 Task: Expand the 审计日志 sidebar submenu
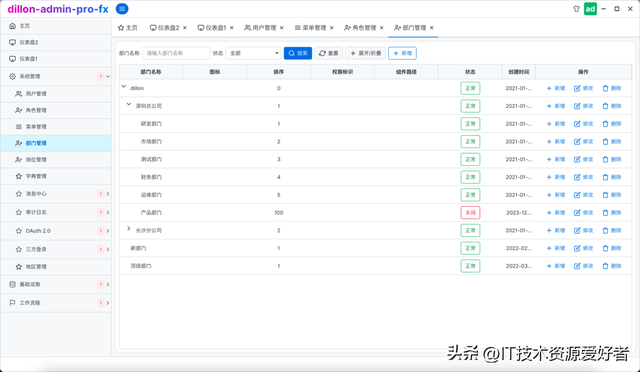point(108,212)
